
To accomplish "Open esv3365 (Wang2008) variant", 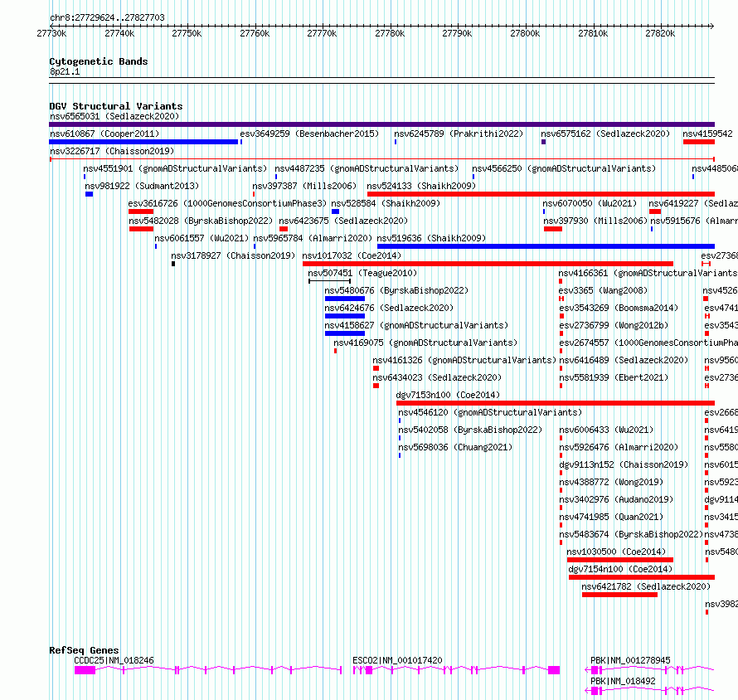I will coord(603,290).
